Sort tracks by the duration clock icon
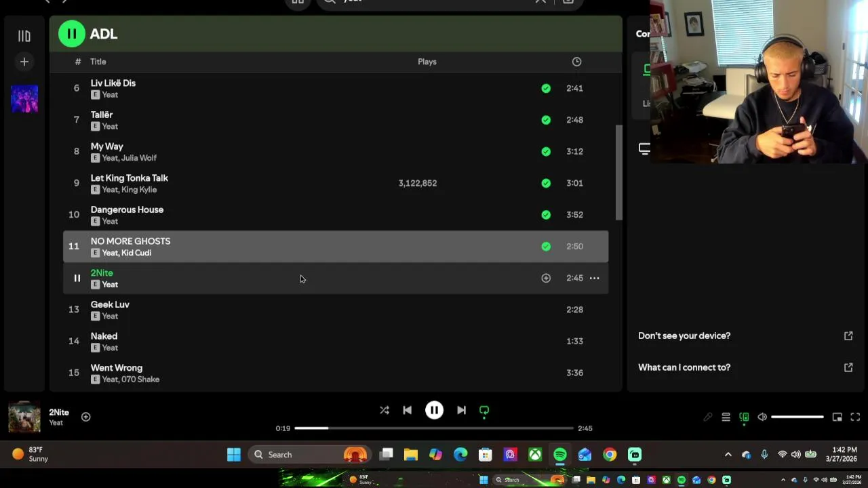Image resolution: width=868 pixels, height=488 pixels. (576, 62)
